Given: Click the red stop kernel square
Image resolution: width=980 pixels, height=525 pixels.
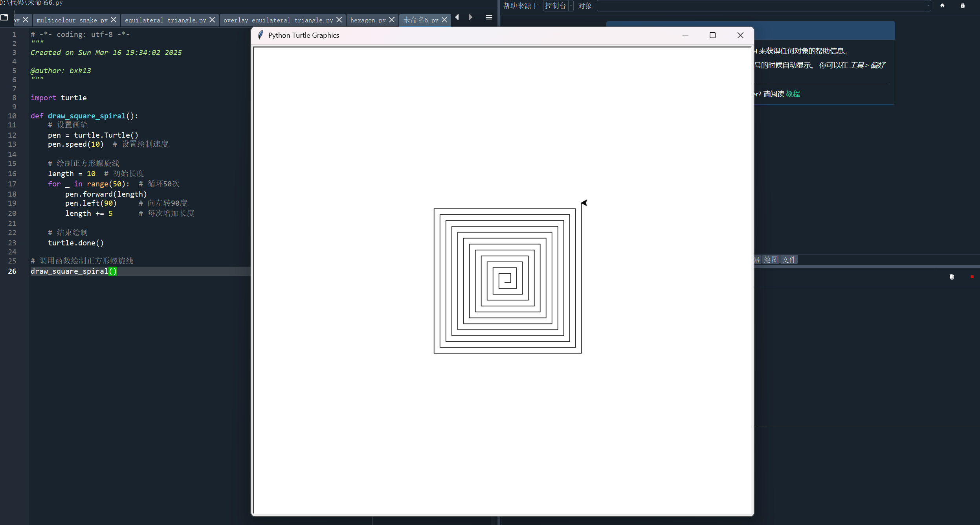Looking at the screenshot, I should (972, 277).
